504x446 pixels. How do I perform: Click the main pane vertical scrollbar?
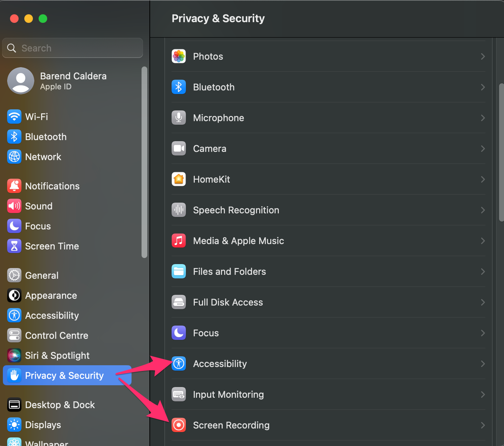pyautogui.click(x=501, y=153)
